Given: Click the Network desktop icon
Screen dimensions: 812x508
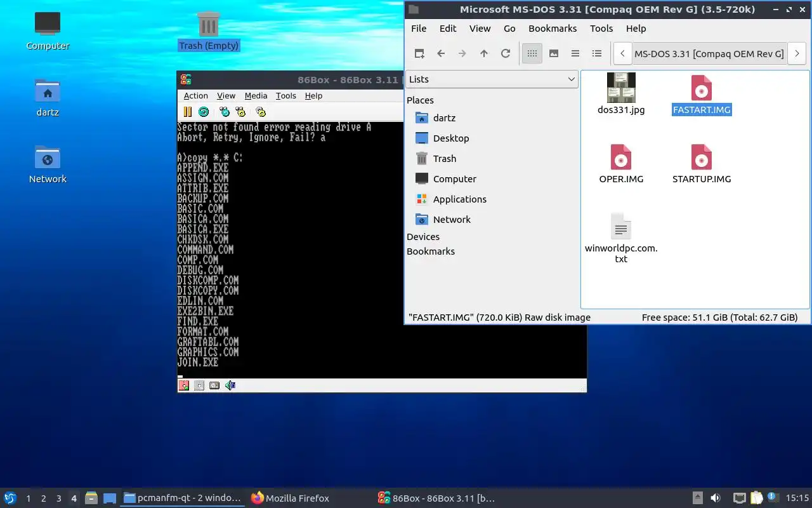Looking at the screenshot, I should point(48,164).
